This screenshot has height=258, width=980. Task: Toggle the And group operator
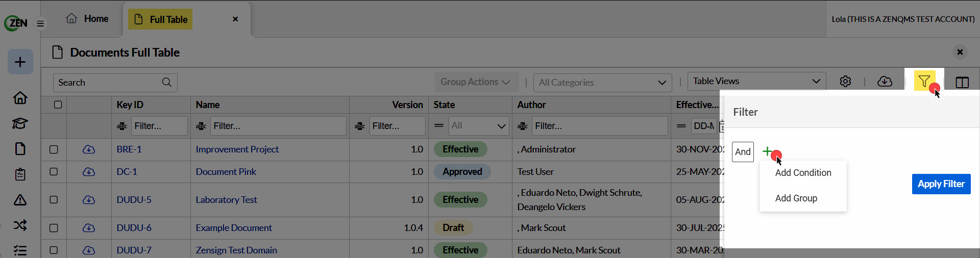click(743, 152)
